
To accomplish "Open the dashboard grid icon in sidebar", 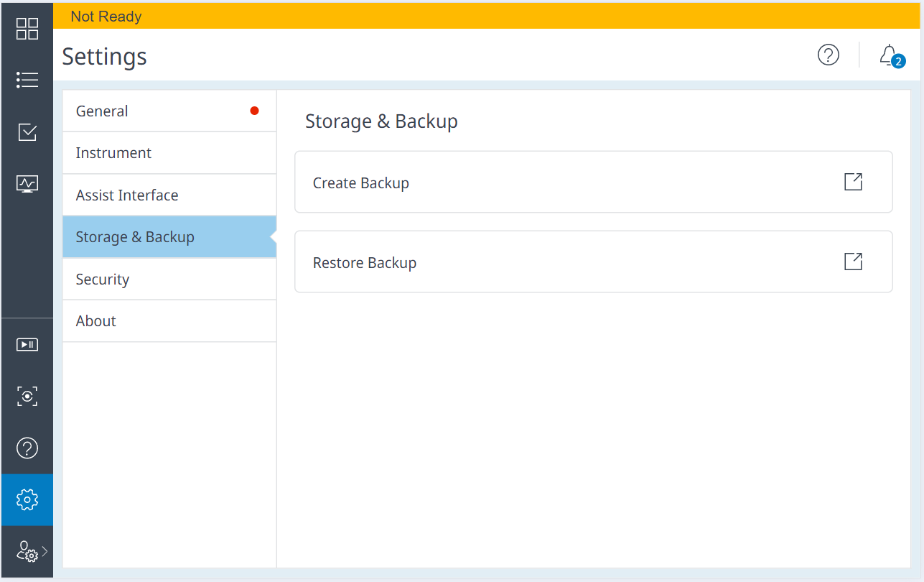I will coord(27,29).
